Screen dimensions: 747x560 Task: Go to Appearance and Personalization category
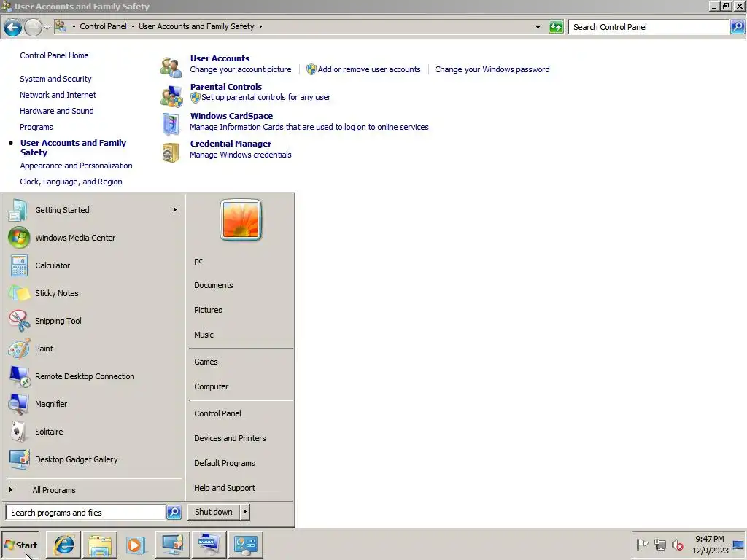[x=76, y=166]
